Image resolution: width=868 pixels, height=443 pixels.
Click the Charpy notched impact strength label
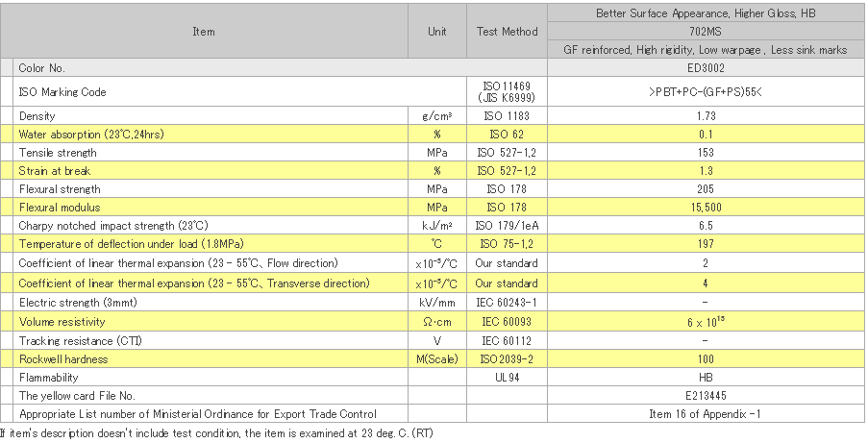coord(113,226)
